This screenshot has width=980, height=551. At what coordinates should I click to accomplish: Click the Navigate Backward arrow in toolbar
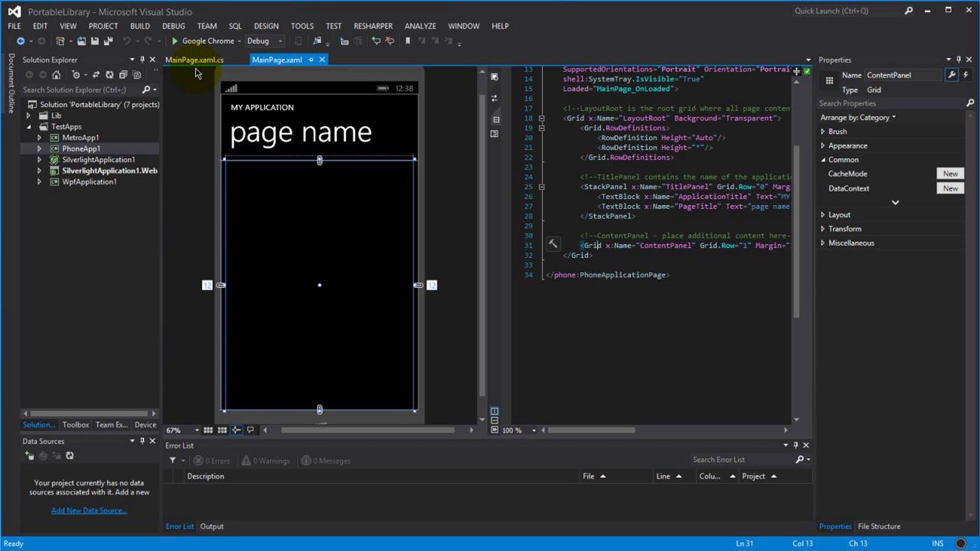point(20,41)
